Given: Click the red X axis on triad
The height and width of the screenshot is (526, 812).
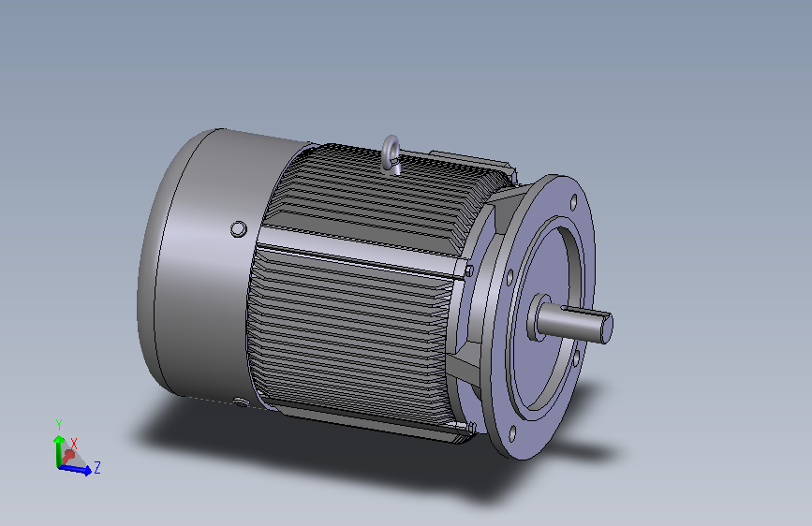Looking at the screenshot, I should coord(67,456).
